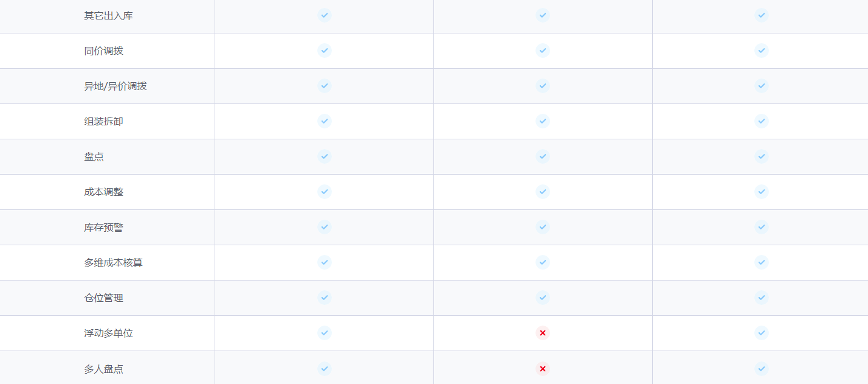Viewport: 868px width, 384px height.
Task: Click middle-column checkmark in 盘点 row
Action: [543, 156]
